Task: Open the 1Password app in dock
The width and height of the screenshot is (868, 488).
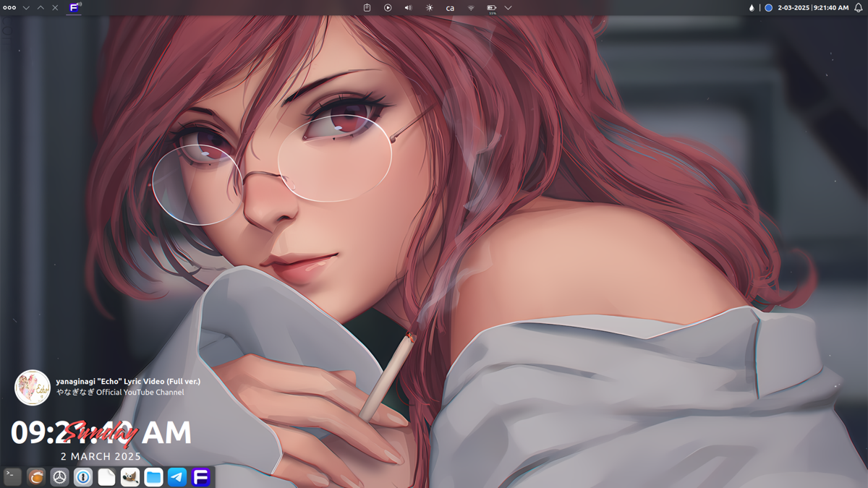Action: click(x=83, y=476)
